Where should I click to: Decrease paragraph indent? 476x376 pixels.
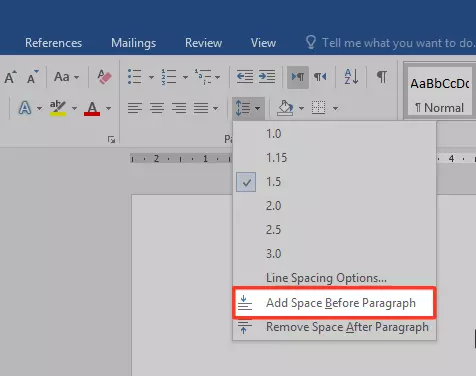coord(245,77)
